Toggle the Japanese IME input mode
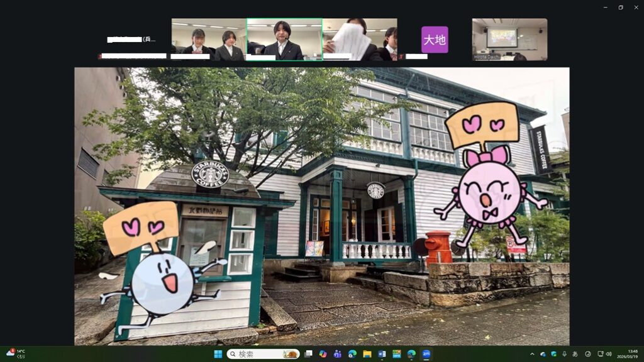644x362 pixels. pyautogui.click(x=575, y=354)
